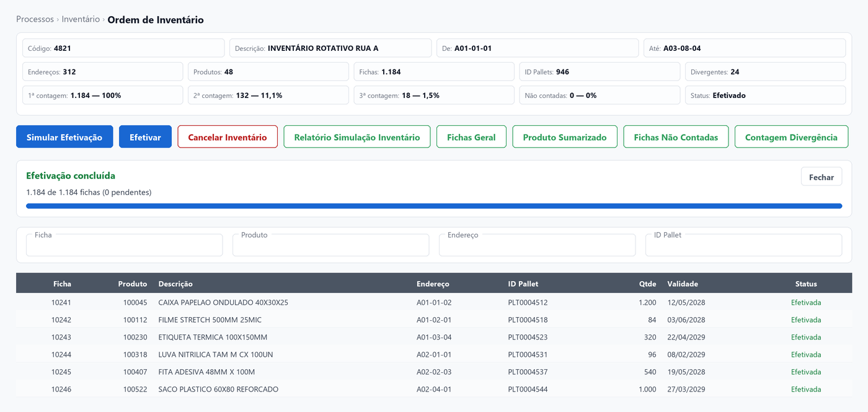Screen dimensions: 868x412
Task: Click the Até A03-08-04 field
Action: (745, 48)
